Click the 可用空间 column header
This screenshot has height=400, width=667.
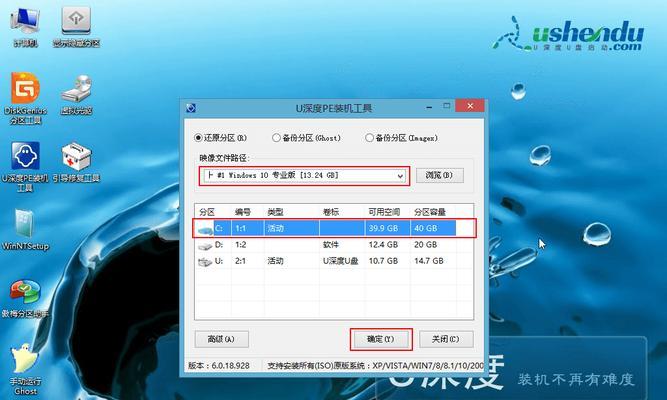(384, 212)
